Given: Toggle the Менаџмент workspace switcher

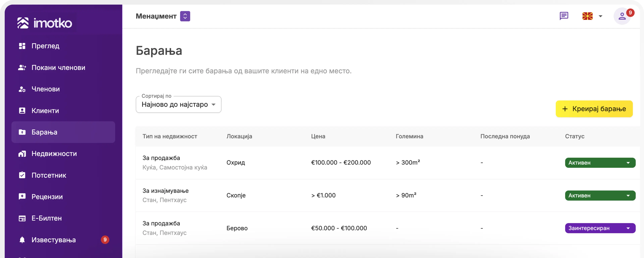Looking at the screenshot, I should coord(185,16).
